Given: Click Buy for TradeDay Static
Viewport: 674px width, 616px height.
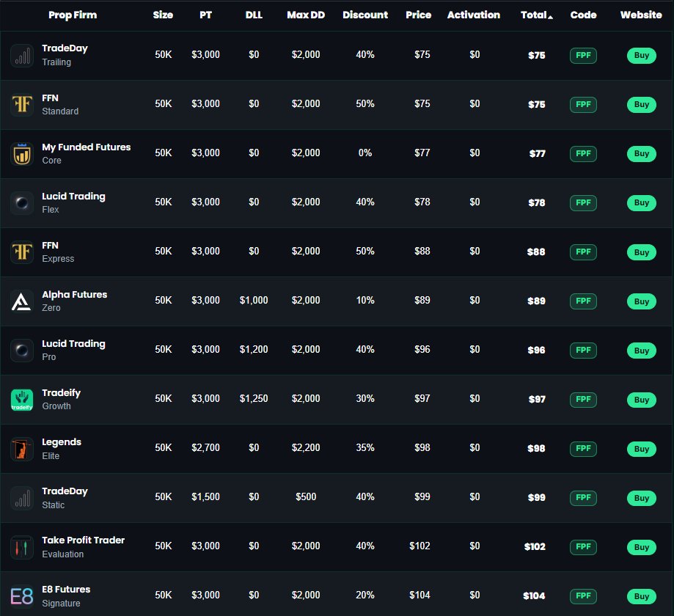Looking at the screenshot, I should click(x=641, y=497).
